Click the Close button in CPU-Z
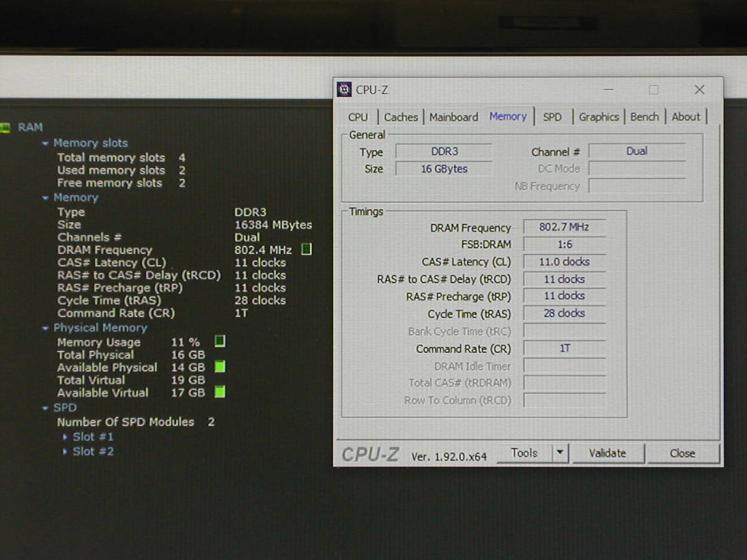The image size is (747, 560). 682,453
